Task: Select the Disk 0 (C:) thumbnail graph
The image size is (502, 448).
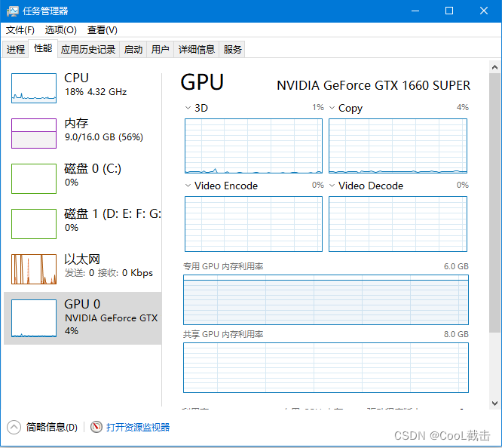Action: pyautogui.click(x=34, y=179)
